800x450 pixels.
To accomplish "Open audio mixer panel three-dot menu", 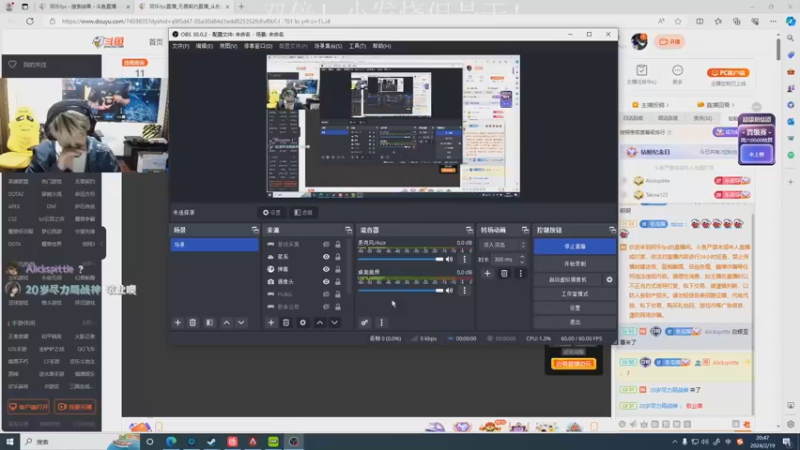I will tap(381, 322).
